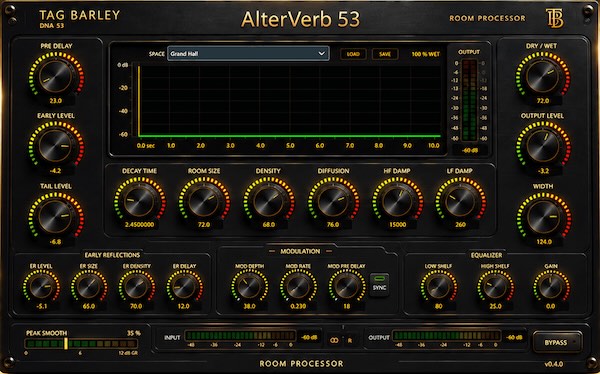
Task: Click the Tail Level value -6.8
Action: pos(56,242)
